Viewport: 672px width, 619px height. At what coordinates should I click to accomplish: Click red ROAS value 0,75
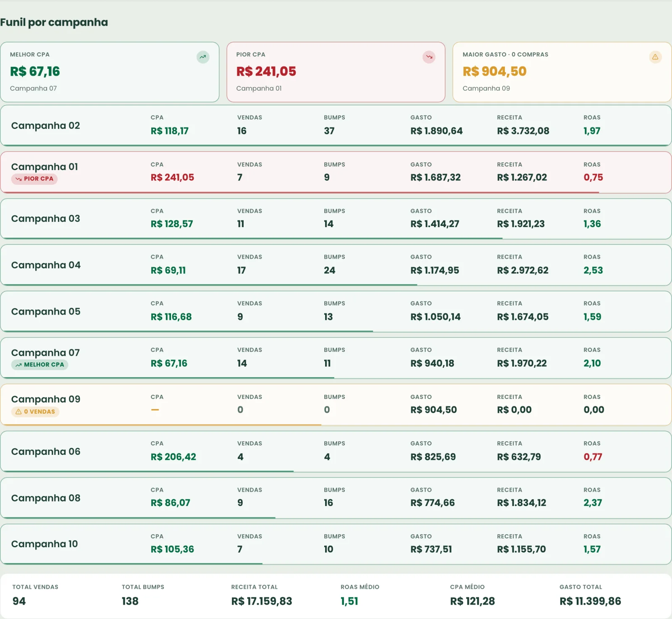(x=593, y=178)
